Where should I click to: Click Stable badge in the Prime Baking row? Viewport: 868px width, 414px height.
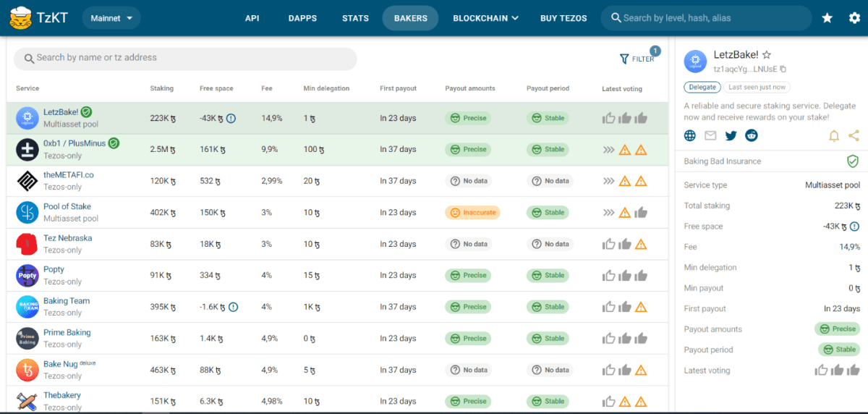coord(548,338)
